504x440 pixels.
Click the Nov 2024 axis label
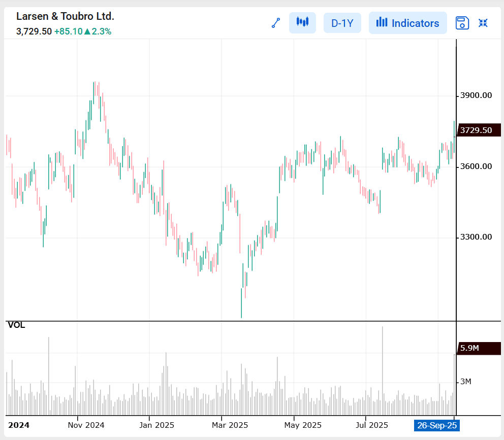point(86,425)
